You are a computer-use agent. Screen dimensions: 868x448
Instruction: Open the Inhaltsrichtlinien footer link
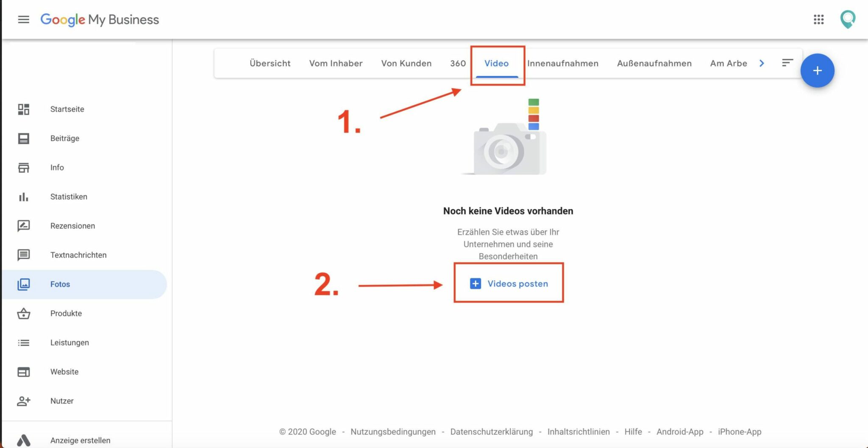coord(579,431)
